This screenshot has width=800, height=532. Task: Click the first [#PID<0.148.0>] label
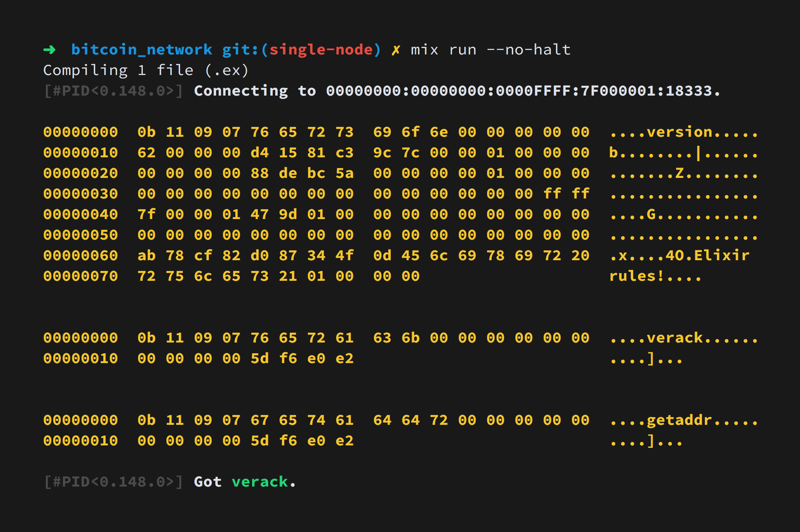pos(113,91)
